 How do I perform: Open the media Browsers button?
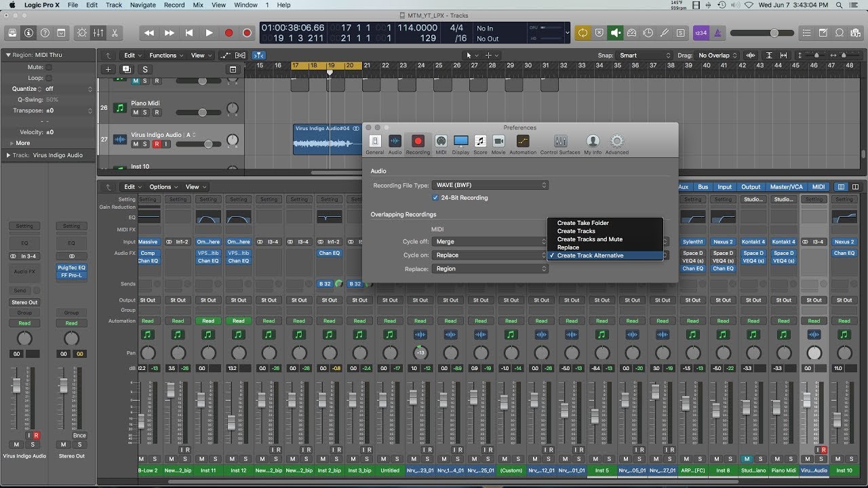pyautogui.click(x=855, y=33)
